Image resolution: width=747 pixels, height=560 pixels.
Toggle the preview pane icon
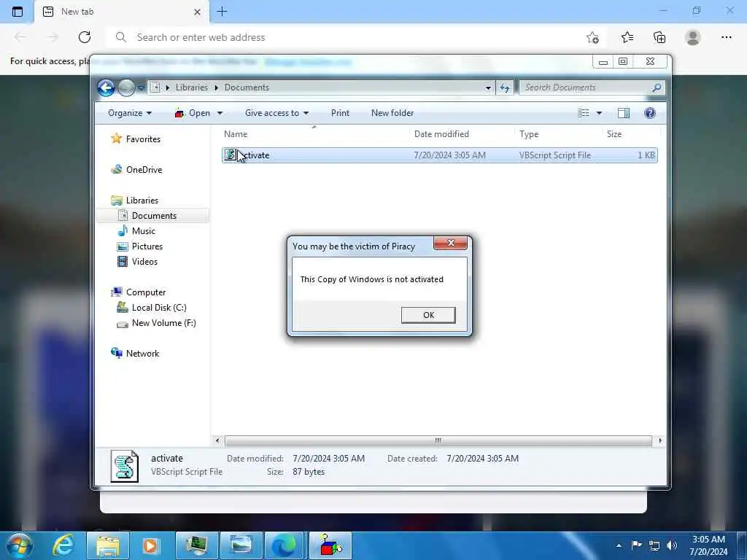tap(624, 113)
